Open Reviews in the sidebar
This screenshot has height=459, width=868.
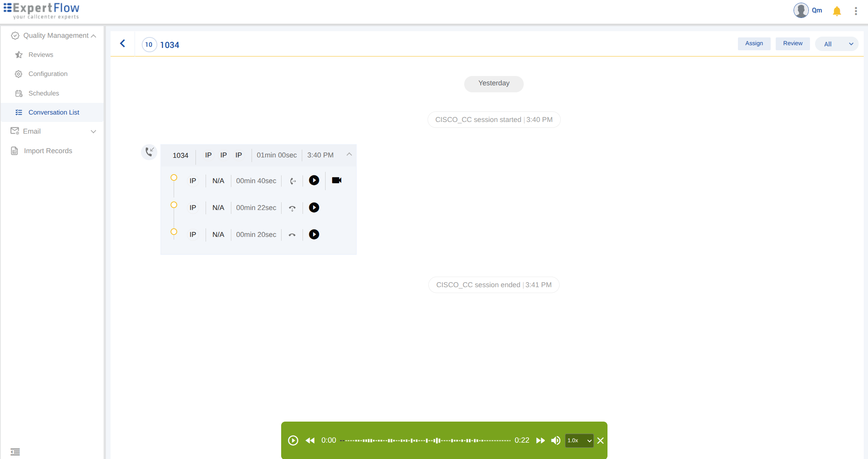pyautogui.click(x=40, y=55)
